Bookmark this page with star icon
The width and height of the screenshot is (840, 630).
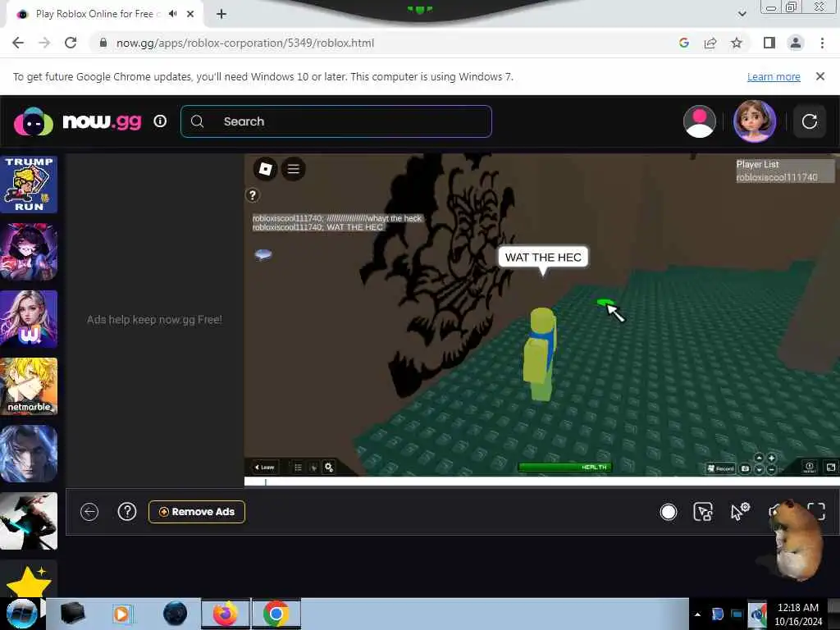(737, 43)
